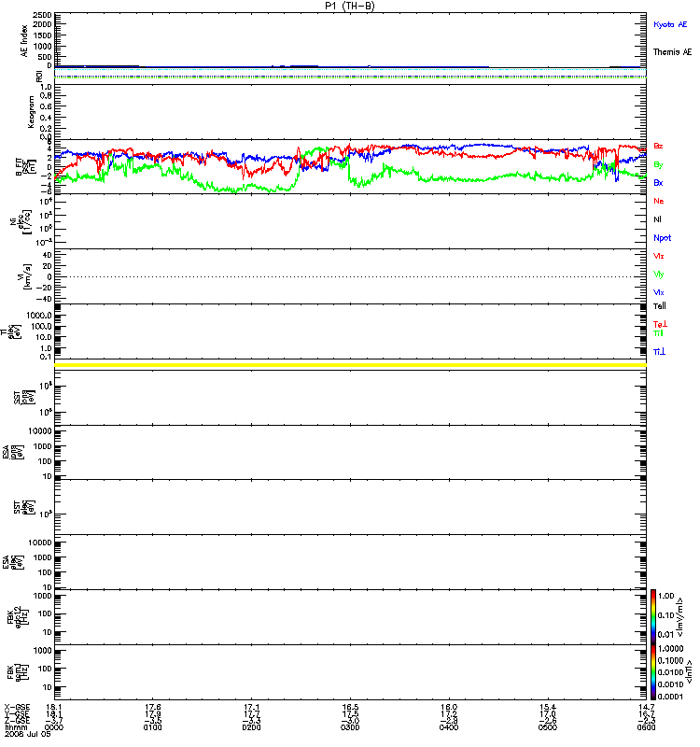Select the red Bz legend label
The image size is (700, 747).
pos(659,146)
